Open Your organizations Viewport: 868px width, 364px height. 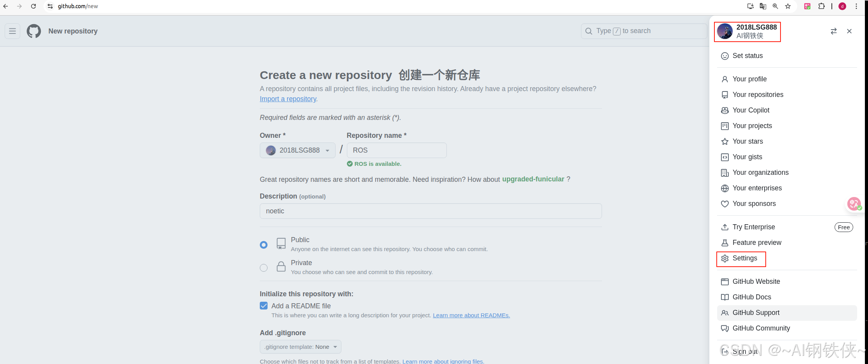pyautogui.click(x=787, y=172)
